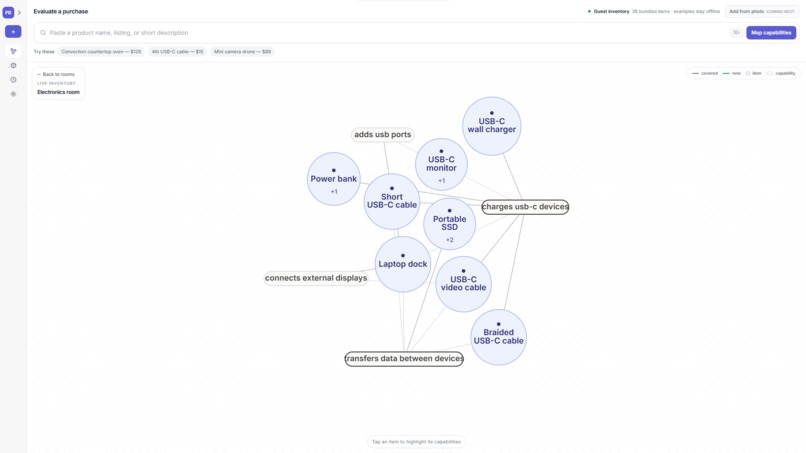Select the USB-C video cable node

click(x=463, y=284)
